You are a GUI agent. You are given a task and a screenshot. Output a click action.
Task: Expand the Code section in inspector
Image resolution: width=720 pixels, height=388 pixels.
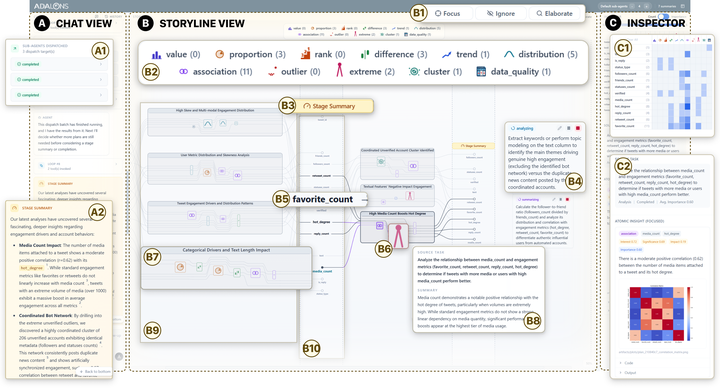pos(629,363)
